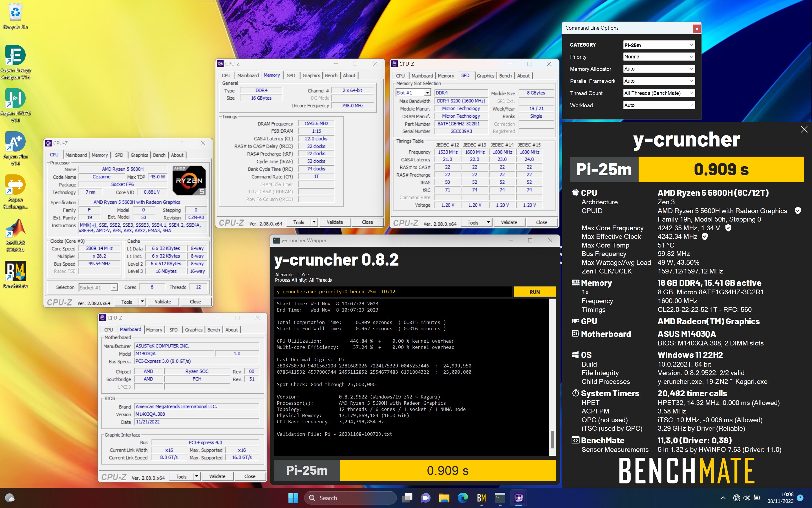Image resolution: width=812 pixels, height=508 pixels.
Task: Click the Core Speed value 2809.14 MHz
Action: [x=99, y=248]
